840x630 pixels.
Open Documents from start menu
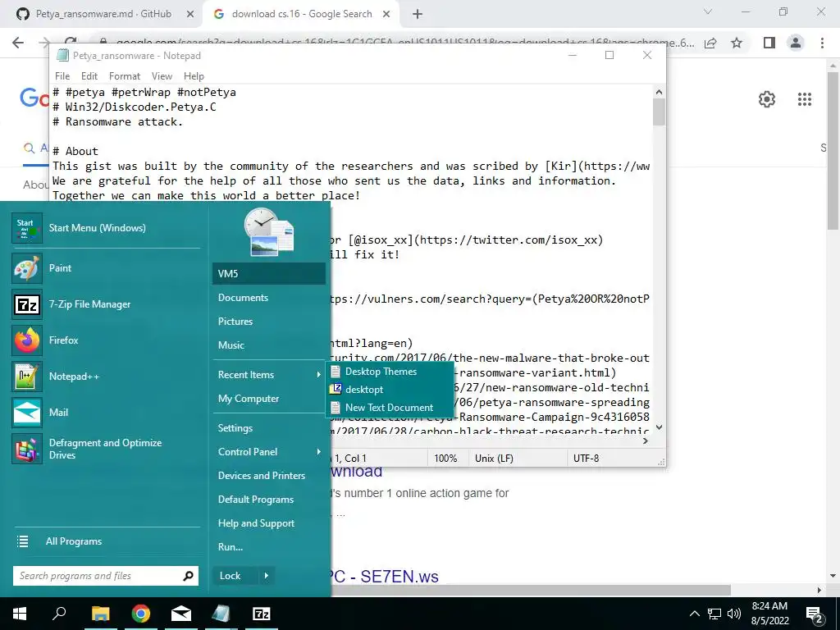(x=268, y=298)
